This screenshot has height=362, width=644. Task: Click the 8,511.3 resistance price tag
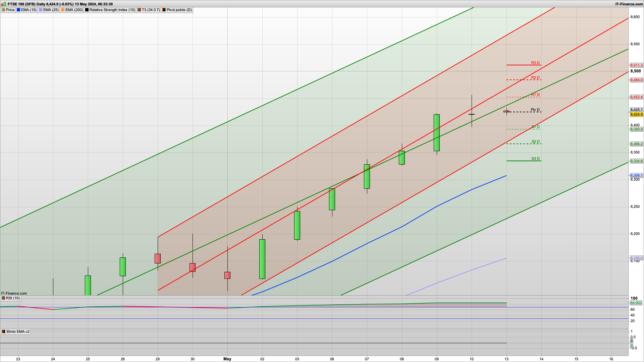(x=636, y=65)
